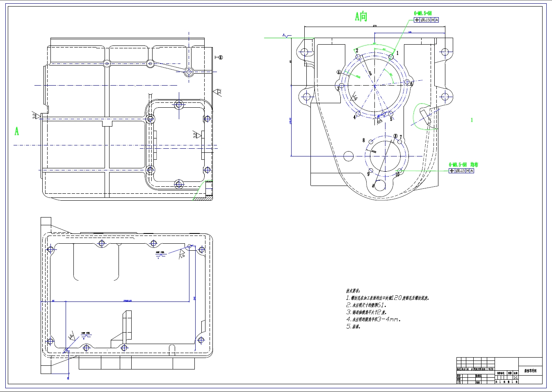The height and width of the screenshot is (392, 552).
Task: Click the note "5. 涂漆。"
Action: coord(353,326)
